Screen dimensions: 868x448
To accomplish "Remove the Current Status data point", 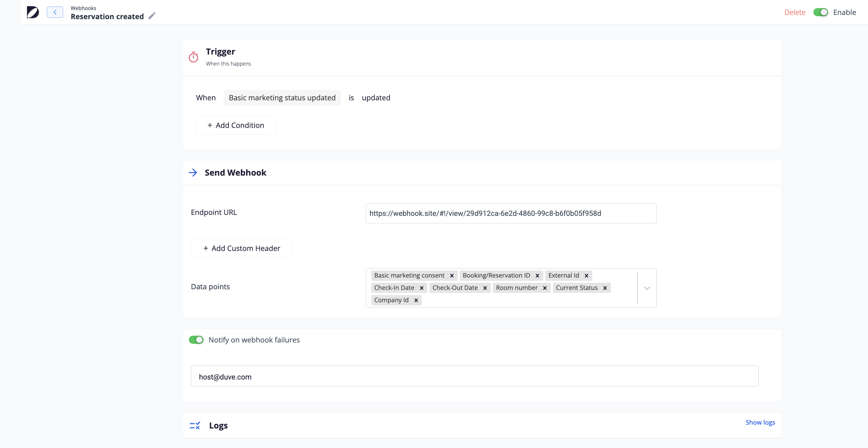I will pyautogui.click(x=605, y=288).
